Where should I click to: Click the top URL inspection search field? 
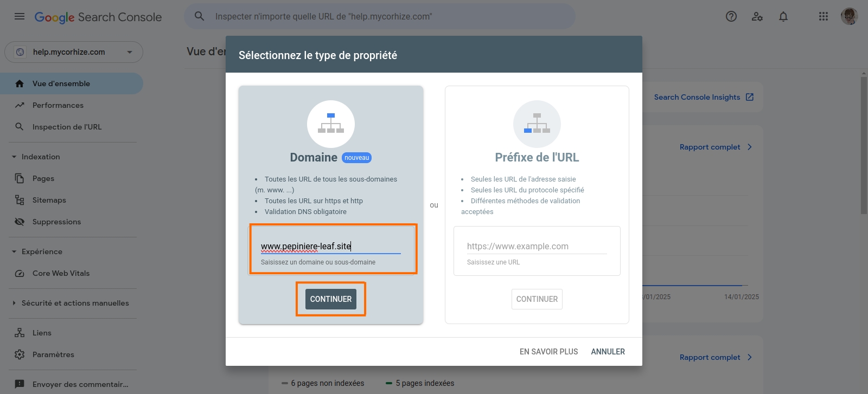tap(380, 16)
